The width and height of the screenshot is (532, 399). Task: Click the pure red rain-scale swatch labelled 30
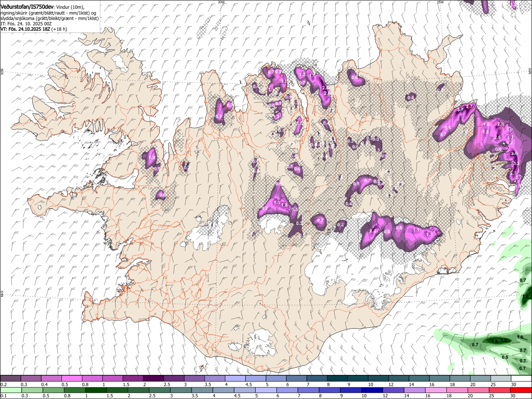pyautogui.click(x=521, y=390)
